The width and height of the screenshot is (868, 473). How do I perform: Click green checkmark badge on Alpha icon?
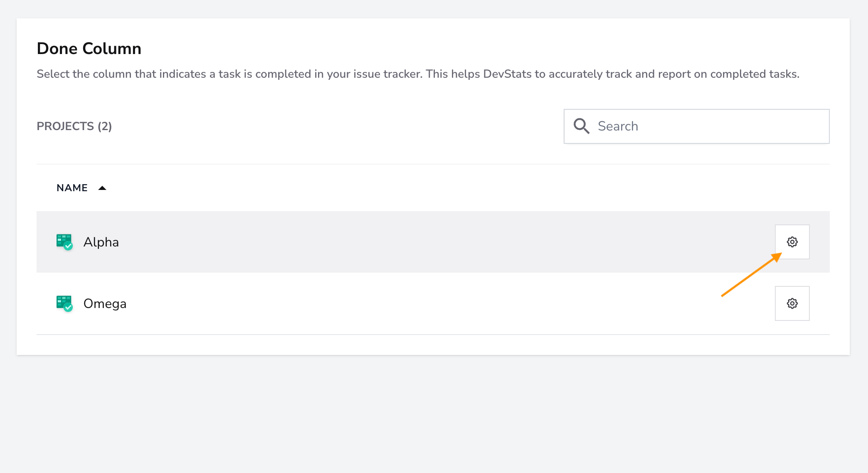click(68, 246)
